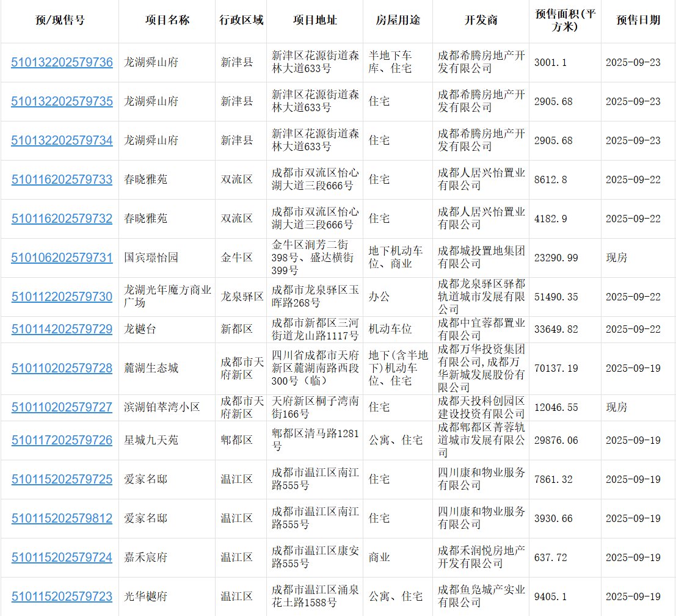Viewport: 676px width, 616px height.
Task: Open presale link 510115202579812
Action: [x=62, y=518]
